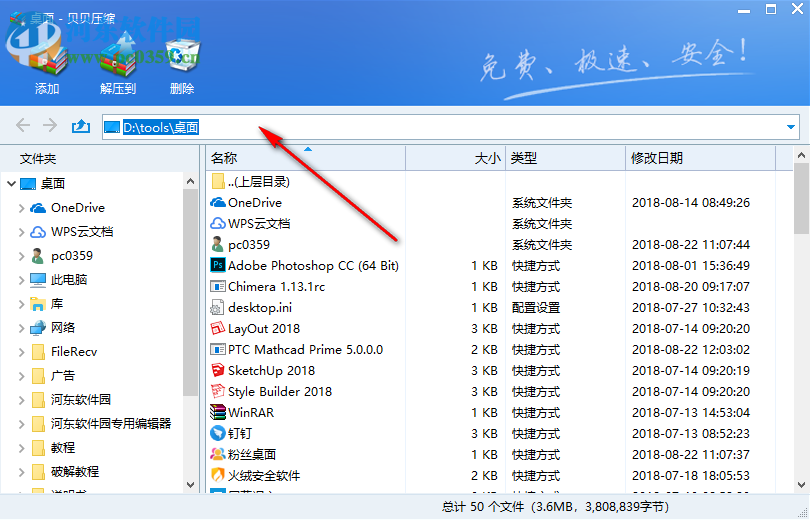The width and height of the screenshot is (810, 520).
Task: Select LayOut 2018 shortcut icon
Action: (x=217, y=328)
